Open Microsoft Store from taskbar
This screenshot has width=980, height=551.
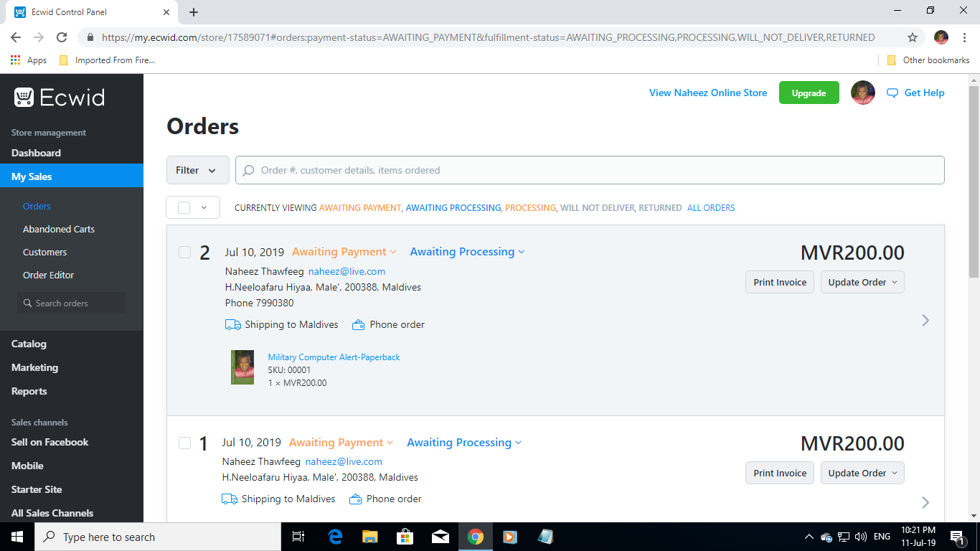point(405,537)
